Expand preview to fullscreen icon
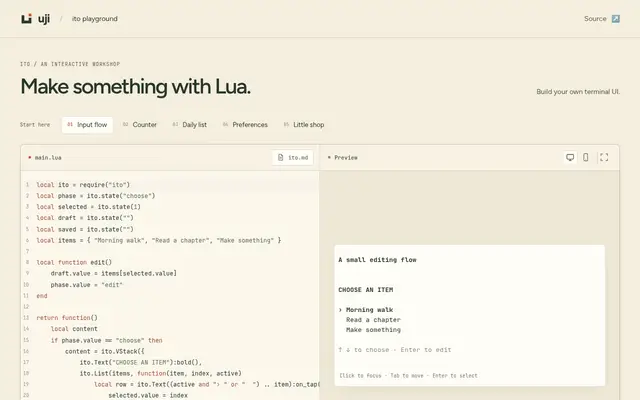The width and height of the screenshot is (640, 400). (604, 157)
